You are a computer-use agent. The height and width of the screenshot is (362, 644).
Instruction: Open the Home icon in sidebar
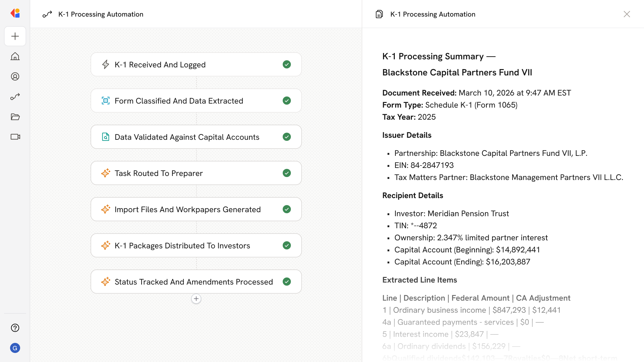coord(15,56)
